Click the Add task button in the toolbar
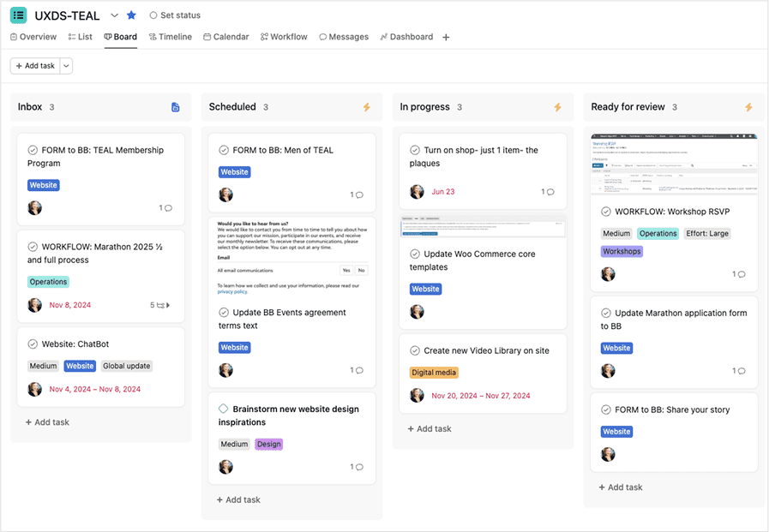Viewport: 769px width, 532px height. pos(35,66)
